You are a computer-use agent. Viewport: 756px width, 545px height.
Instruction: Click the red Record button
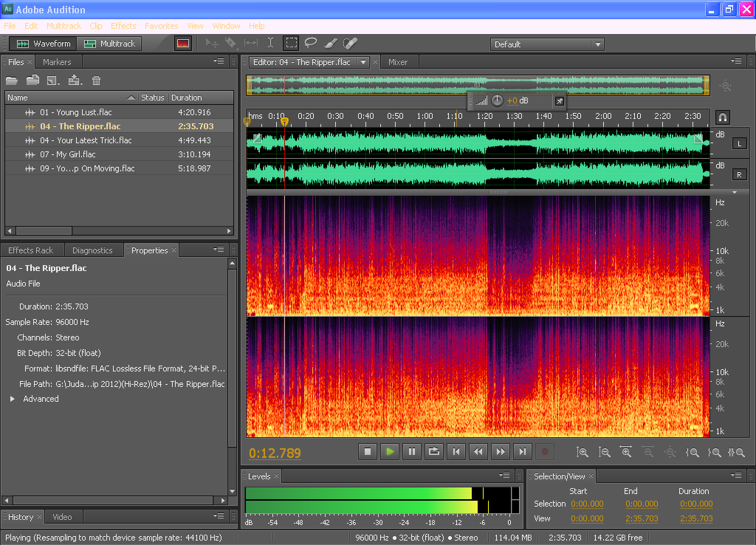pos(545,452)
